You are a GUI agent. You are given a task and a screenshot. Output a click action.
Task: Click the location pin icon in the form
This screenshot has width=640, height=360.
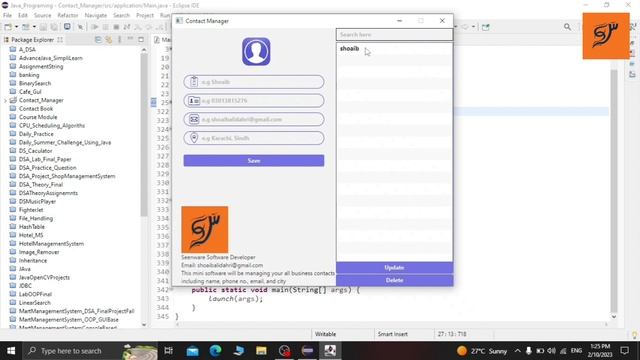[x=194, y=138]
